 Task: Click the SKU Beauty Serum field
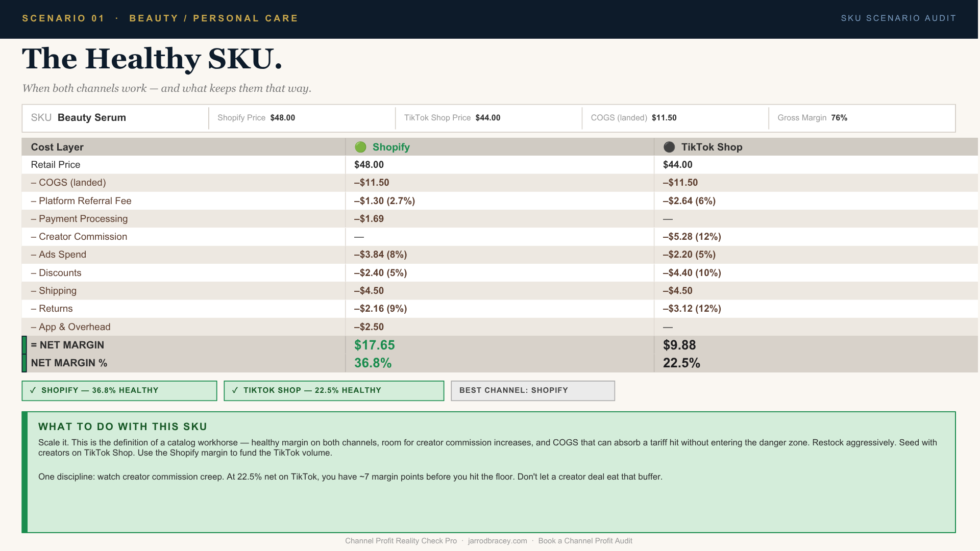115,118
